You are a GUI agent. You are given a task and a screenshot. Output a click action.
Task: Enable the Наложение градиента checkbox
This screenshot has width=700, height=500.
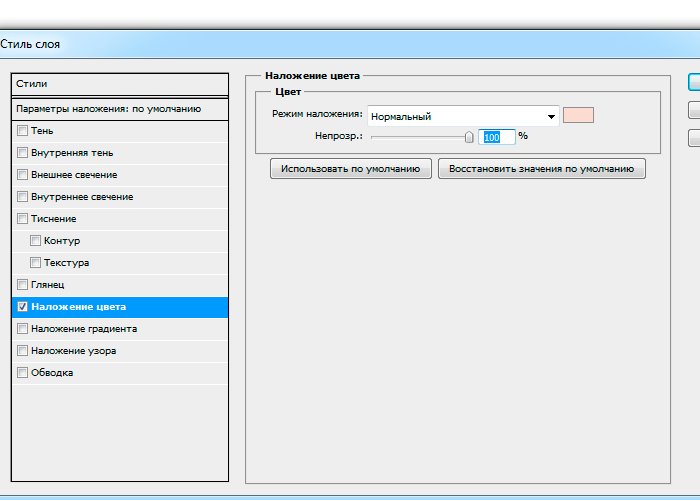[22, 329]
